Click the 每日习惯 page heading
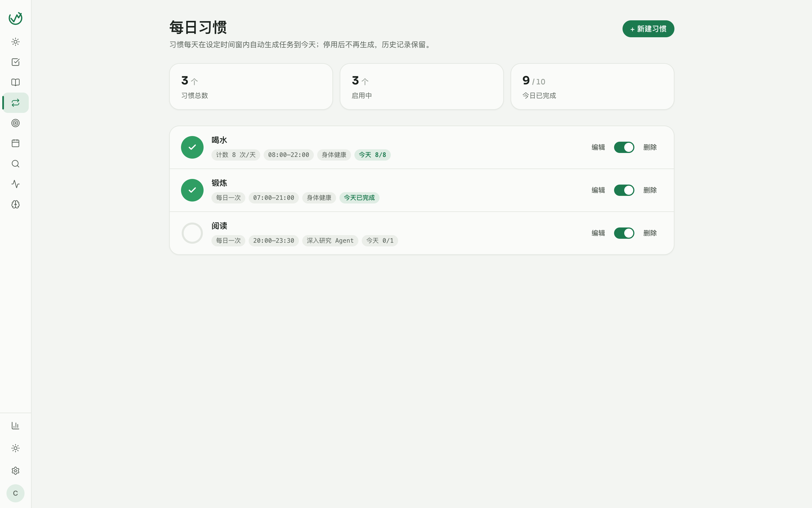Image resolution: width=812 pixels, height=508 pixels. point(198,27)
